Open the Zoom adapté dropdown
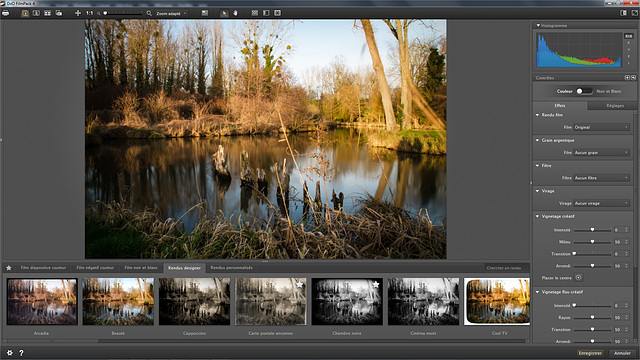The image size is (640, 360). tap(171, 13)
